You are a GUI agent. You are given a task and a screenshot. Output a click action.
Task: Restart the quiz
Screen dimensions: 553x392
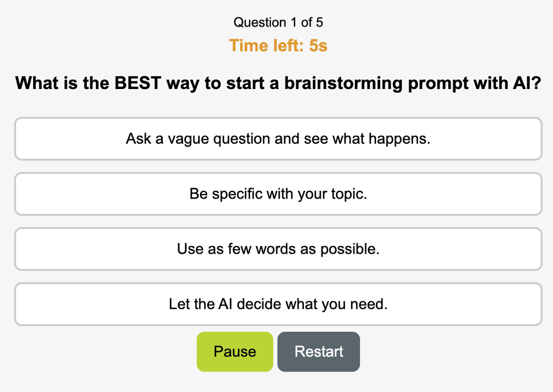point(319,352)
